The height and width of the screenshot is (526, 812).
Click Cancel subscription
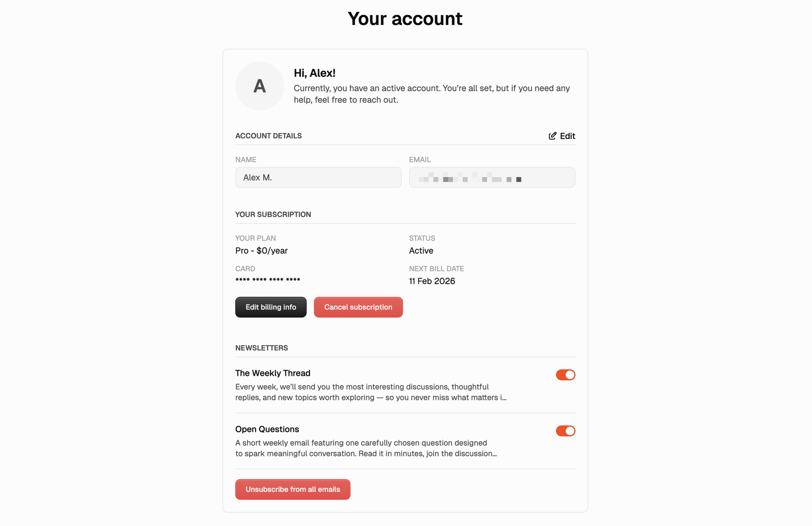pyautogui.click(x=358, y=307)
